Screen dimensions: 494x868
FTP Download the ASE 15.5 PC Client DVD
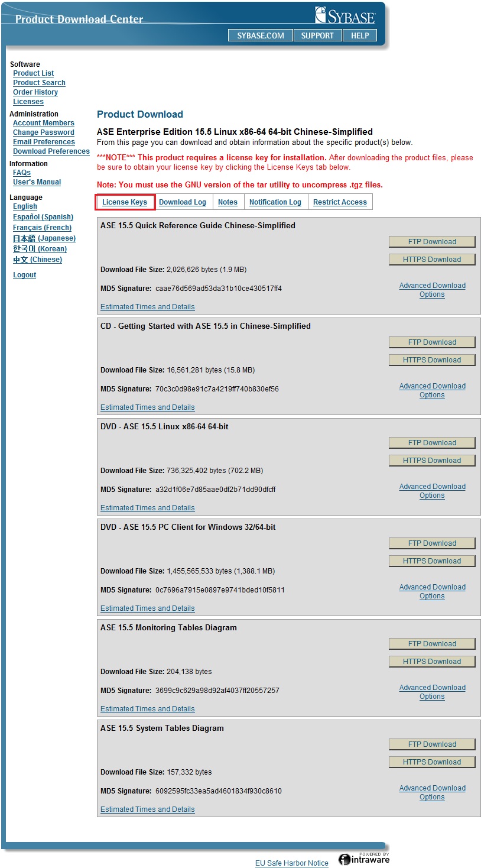pos(432,543)
